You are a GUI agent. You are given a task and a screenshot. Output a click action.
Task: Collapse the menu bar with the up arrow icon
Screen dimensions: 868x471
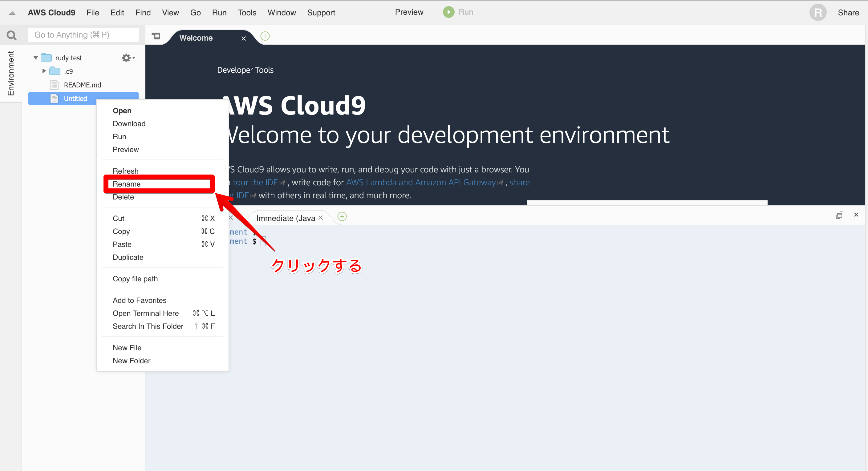tap(12, 13)
